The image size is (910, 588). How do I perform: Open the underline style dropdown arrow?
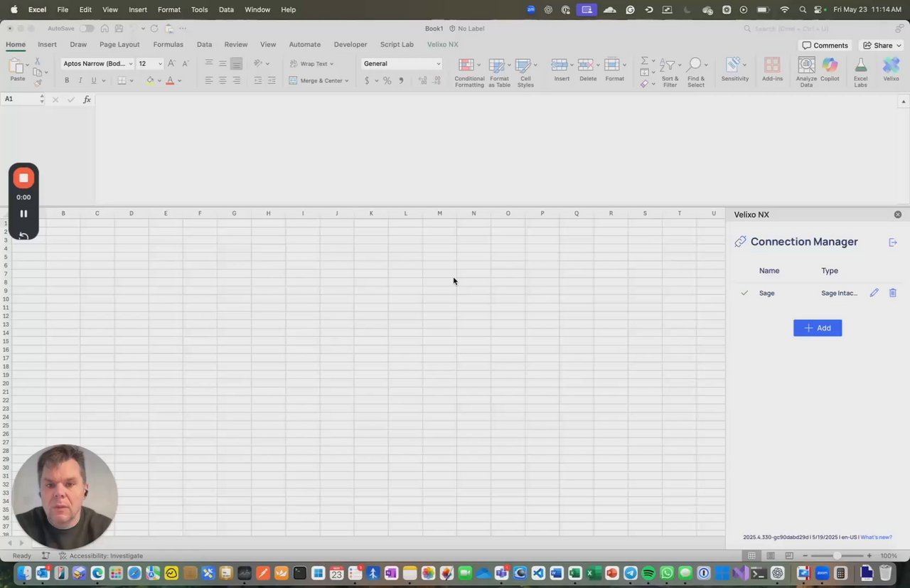click(x=104, y=81)
